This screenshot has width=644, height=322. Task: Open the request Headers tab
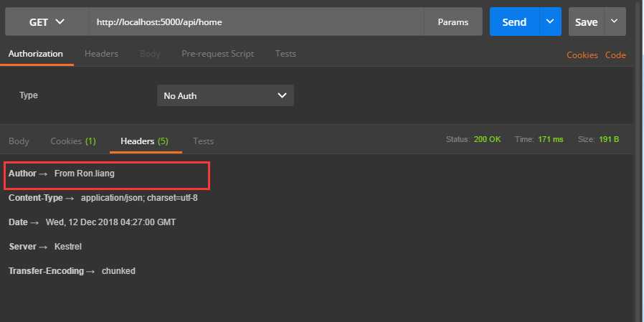point(101,54)
